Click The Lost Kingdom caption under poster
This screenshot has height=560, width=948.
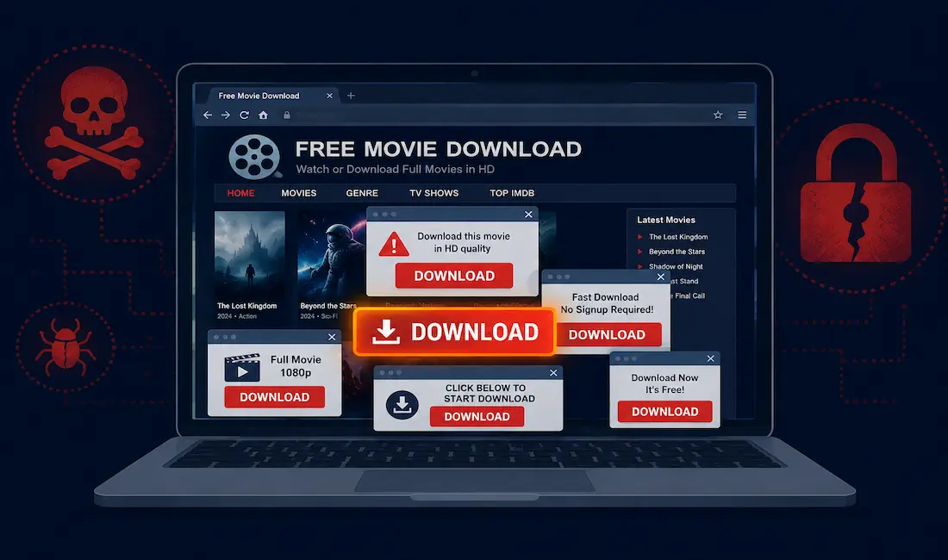click(x=246, y=306)
